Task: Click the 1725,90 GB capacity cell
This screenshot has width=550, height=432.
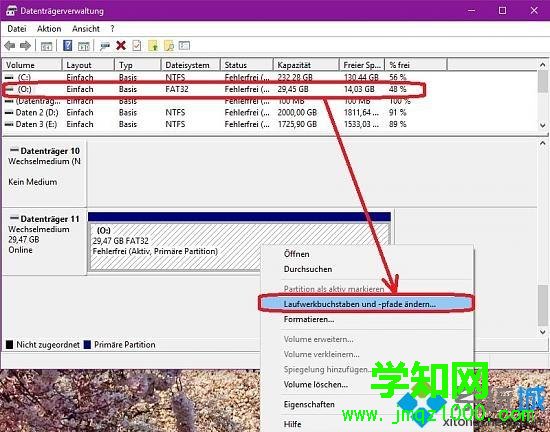Action: [x=297, y=124]
